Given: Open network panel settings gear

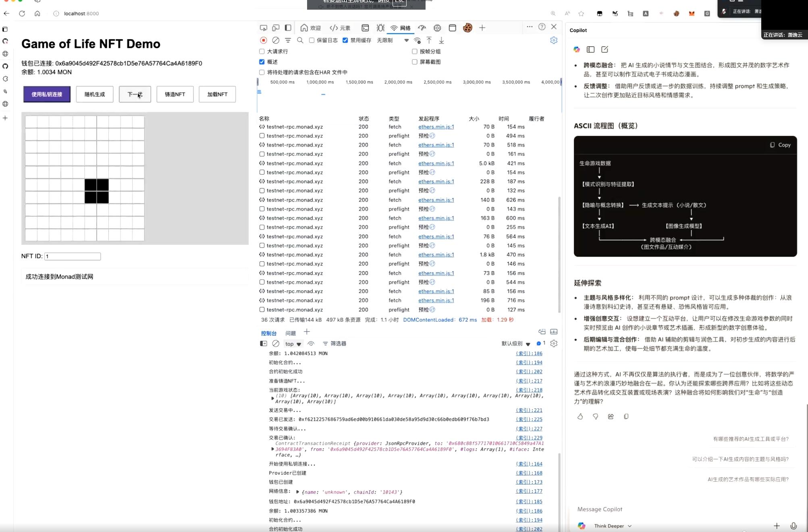Looking at the screenshot, I should [x=554, y=40].
